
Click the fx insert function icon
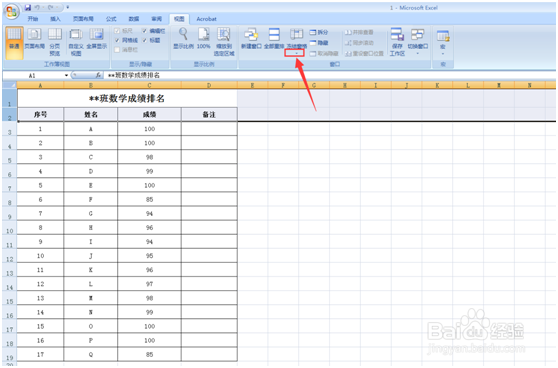pyautogui.click(x=98, y=75)
